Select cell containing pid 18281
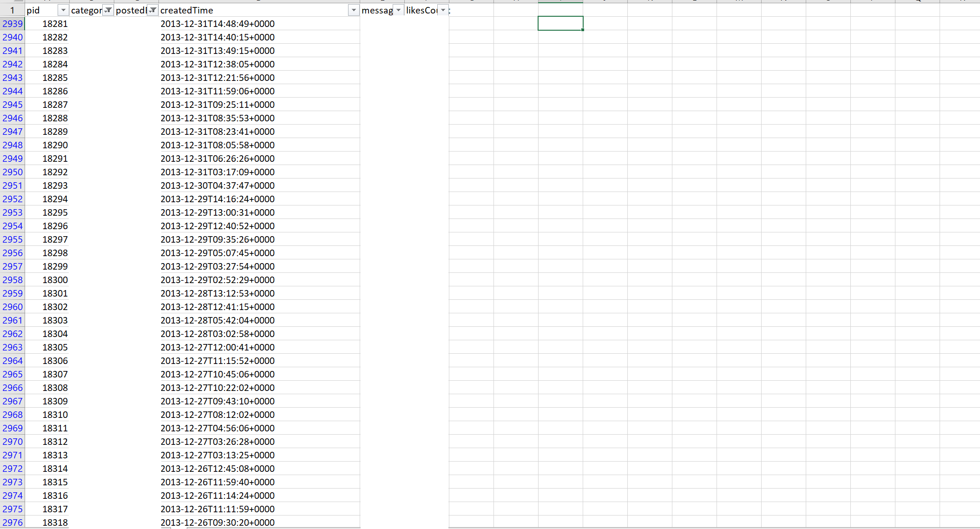980x529 pixels. click(55, 24)
